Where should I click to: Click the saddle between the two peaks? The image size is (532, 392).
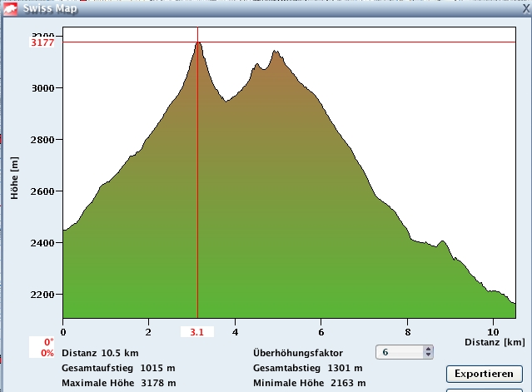pos(226,101)
